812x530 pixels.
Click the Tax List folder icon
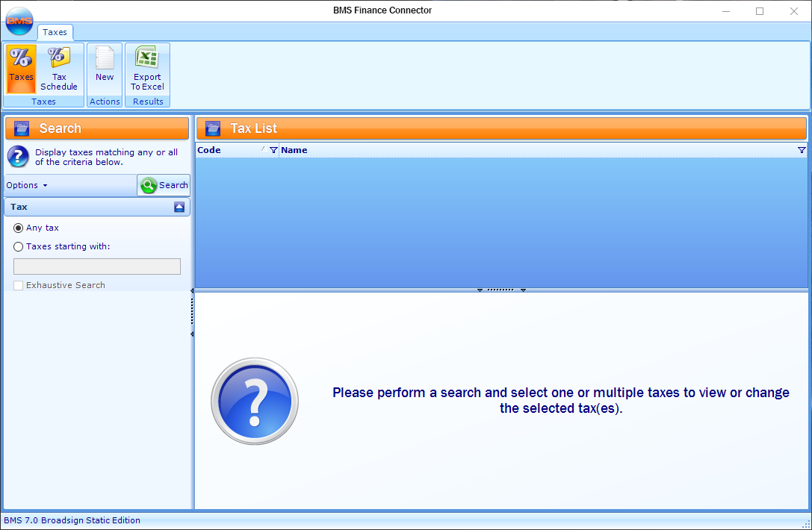(x=213, y=128)
